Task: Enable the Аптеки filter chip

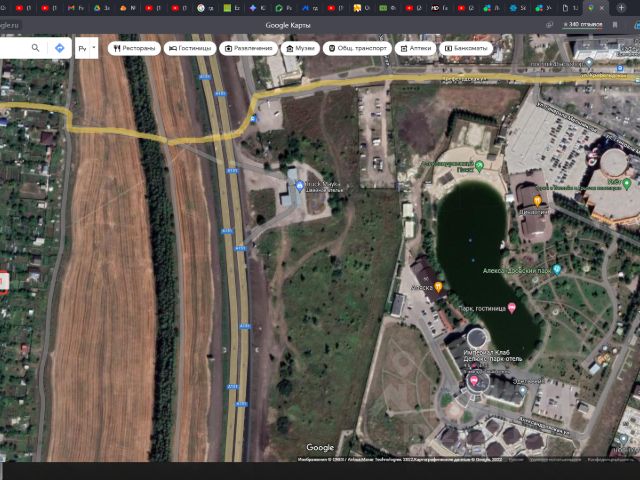Action: point(415,48)
